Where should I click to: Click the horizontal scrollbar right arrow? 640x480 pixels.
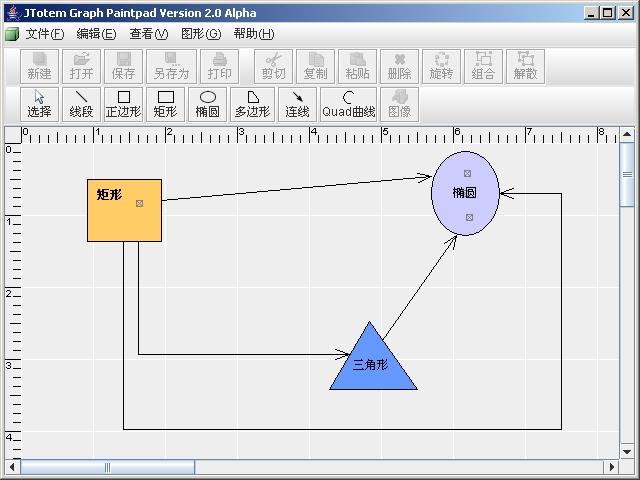point(611,467)
